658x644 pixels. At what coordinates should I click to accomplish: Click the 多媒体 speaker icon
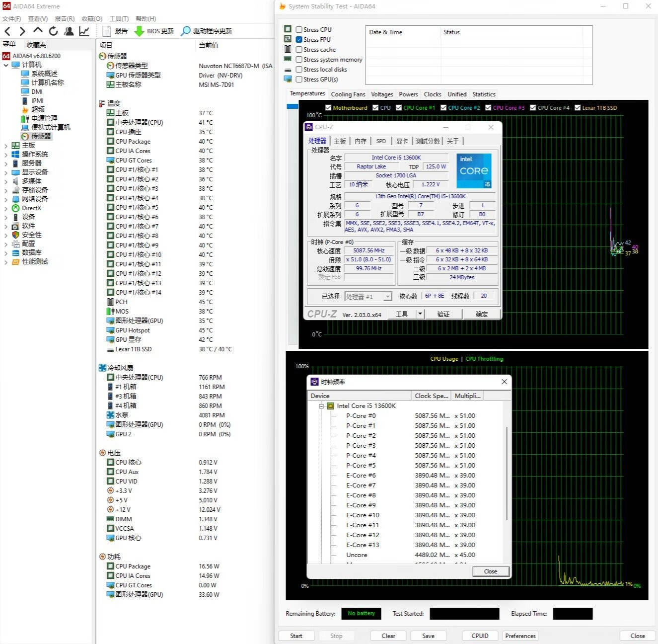tap(15, 181)
